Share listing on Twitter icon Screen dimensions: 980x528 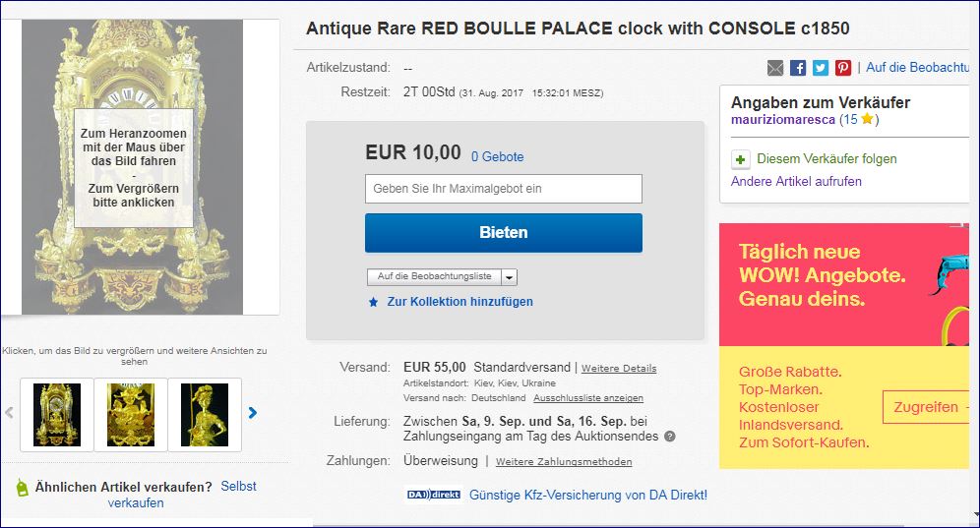click(x=821, y=68)
